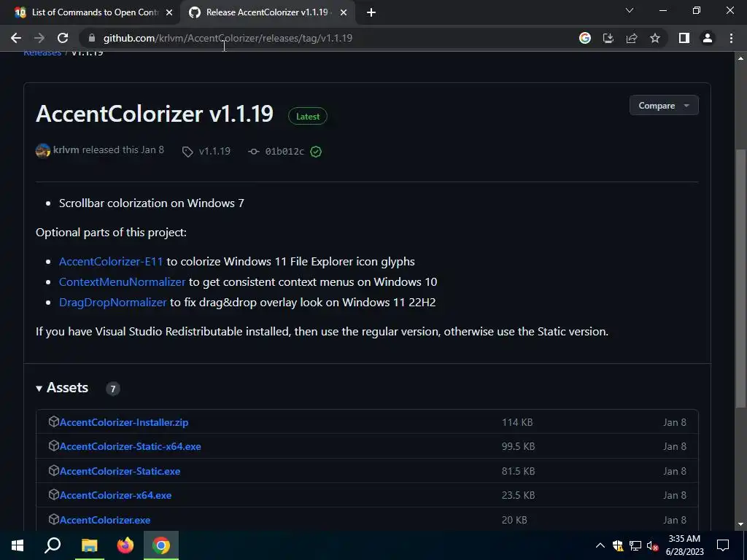Select the 99.5 KB size text
Screen dimensions: 747x560
point(519,447)
